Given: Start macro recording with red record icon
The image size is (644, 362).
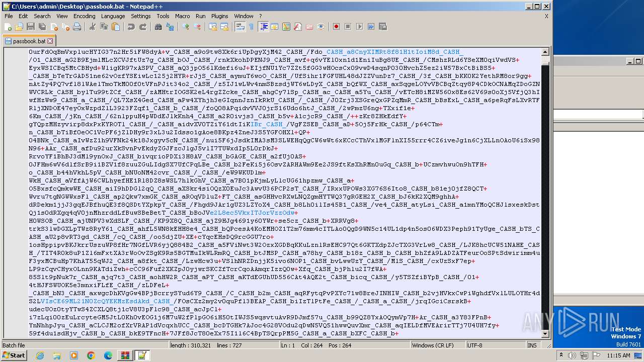Looking at the screenshot, I should 337,27.
